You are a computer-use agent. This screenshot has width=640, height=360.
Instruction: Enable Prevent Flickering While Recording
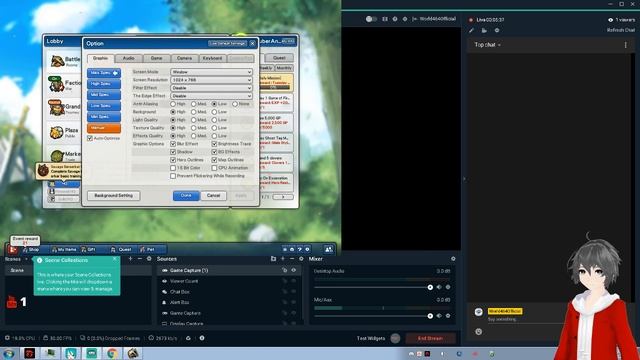pos(173,176)
